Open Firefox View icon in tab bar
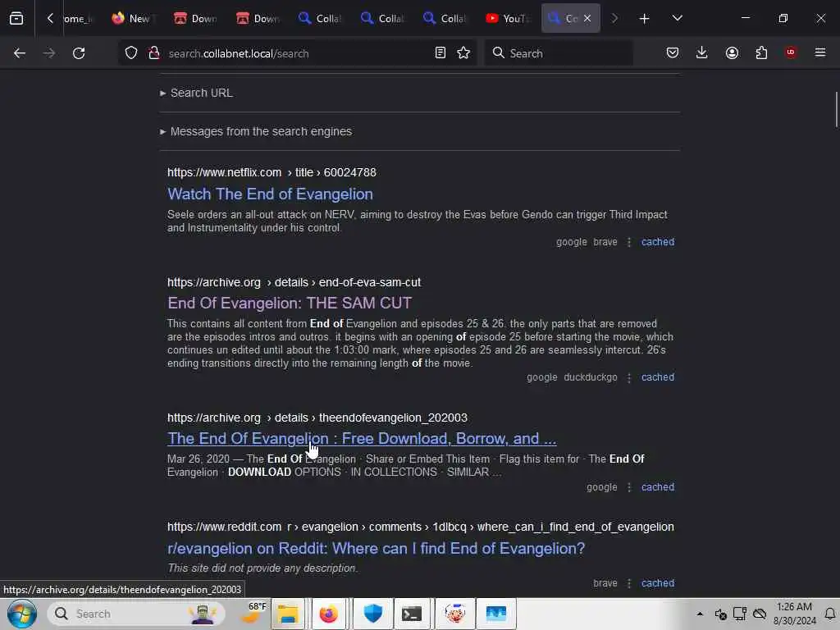This screenshot has height=630, width=840. pyautogui.click(x=16, y=18)
